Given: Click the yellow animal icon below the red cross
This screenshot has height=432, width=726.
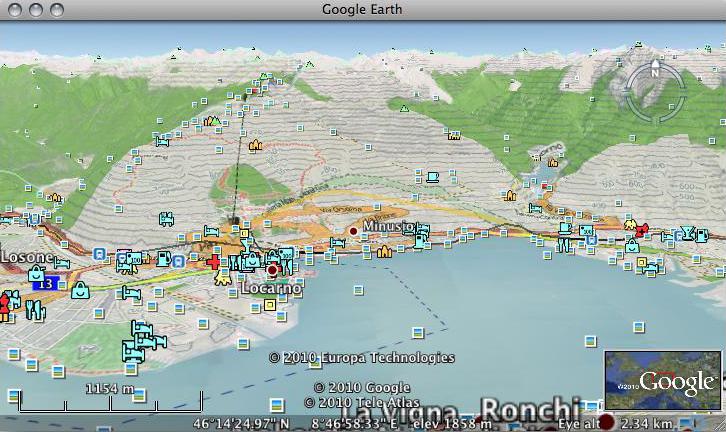Looking at the screenshot, I should click(x=223, y=278).
